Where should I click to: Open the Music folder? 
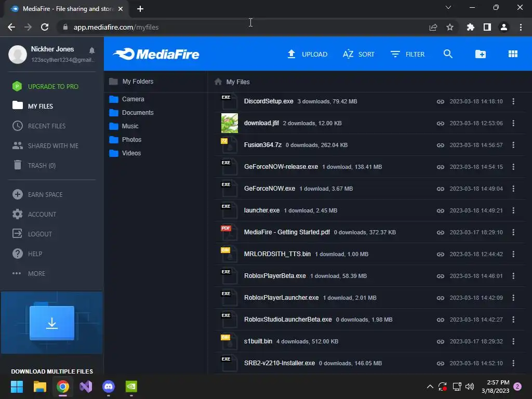124,126
